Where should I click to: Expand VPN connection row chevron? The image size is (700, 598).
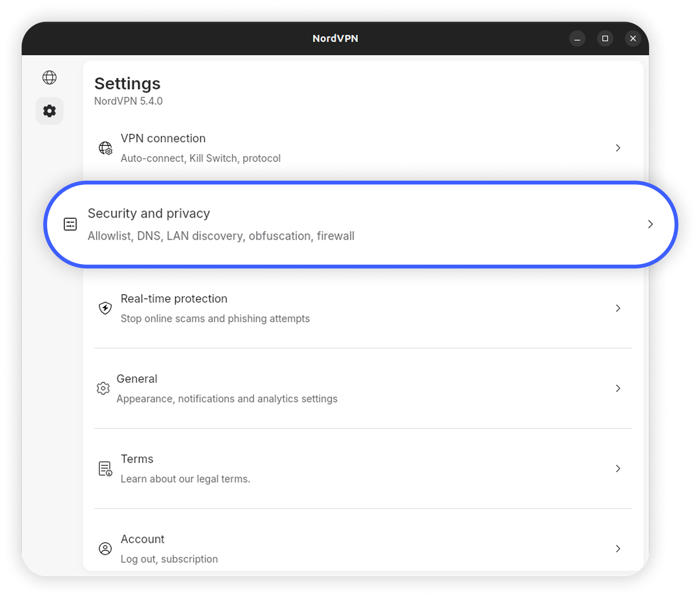[x=618, y=148]
